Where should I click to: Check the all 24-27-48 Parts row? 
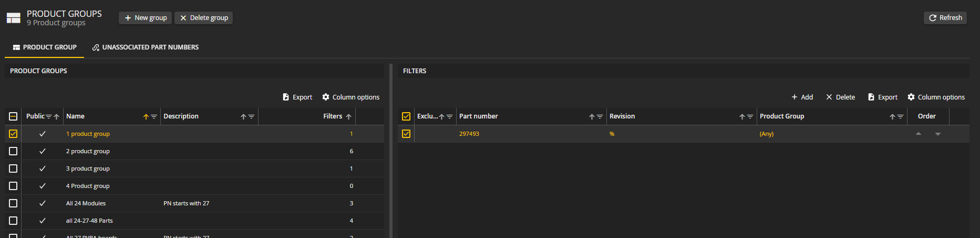pyautogui.click(x=13, y=221)
